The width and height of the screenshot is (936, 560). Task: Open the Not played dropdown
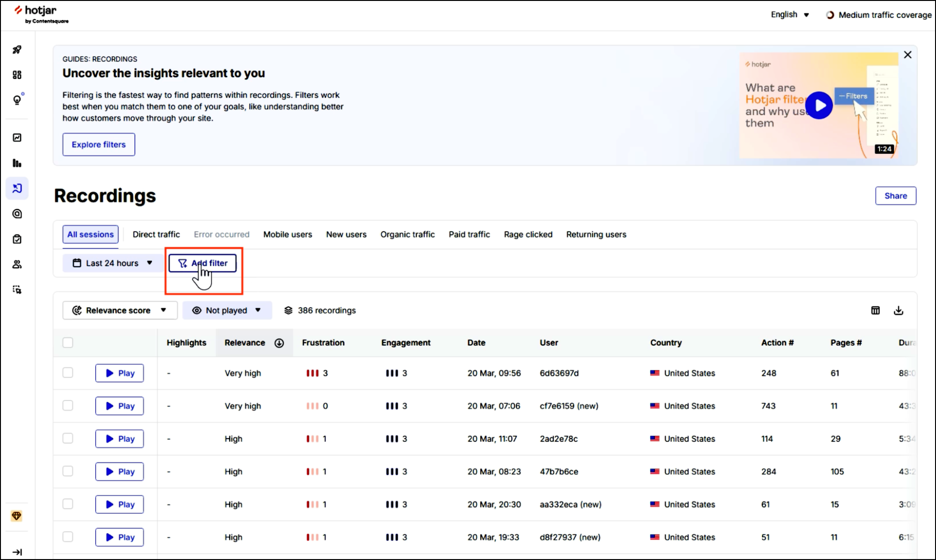[227, 310]
